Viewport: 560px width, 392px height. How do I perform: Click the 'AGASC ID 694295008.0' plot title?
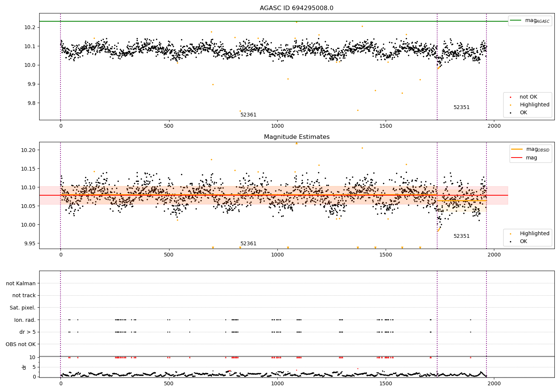pyautogui.click(x=296, y=8)
